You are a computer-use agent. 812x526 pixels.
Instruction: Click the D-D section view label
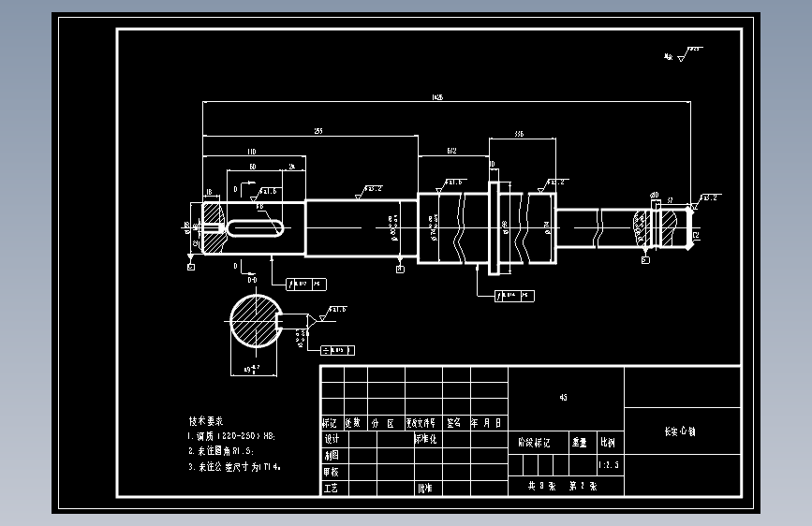[x=252, y=280]
